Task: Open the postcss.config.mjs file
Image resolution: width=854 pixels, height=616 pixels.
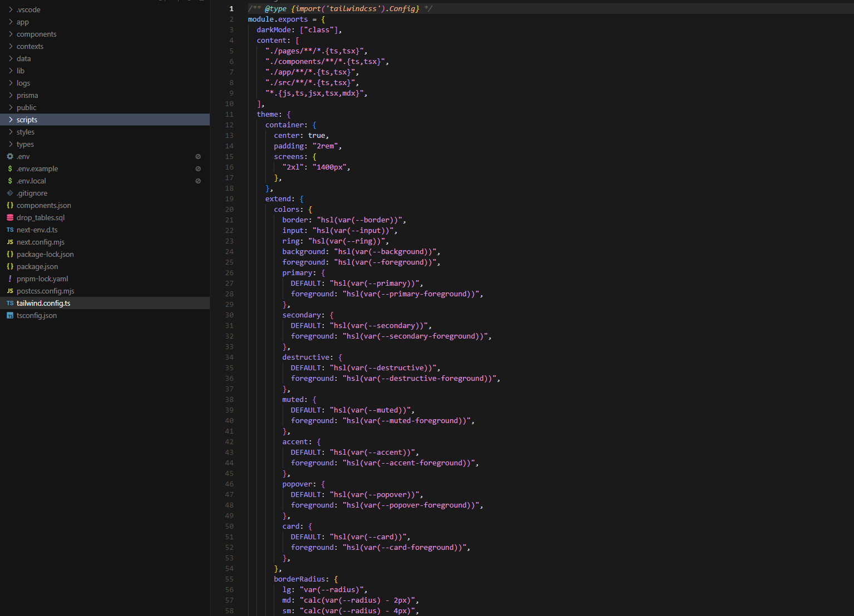Action: pyautogui.click(x=45, y=291)
